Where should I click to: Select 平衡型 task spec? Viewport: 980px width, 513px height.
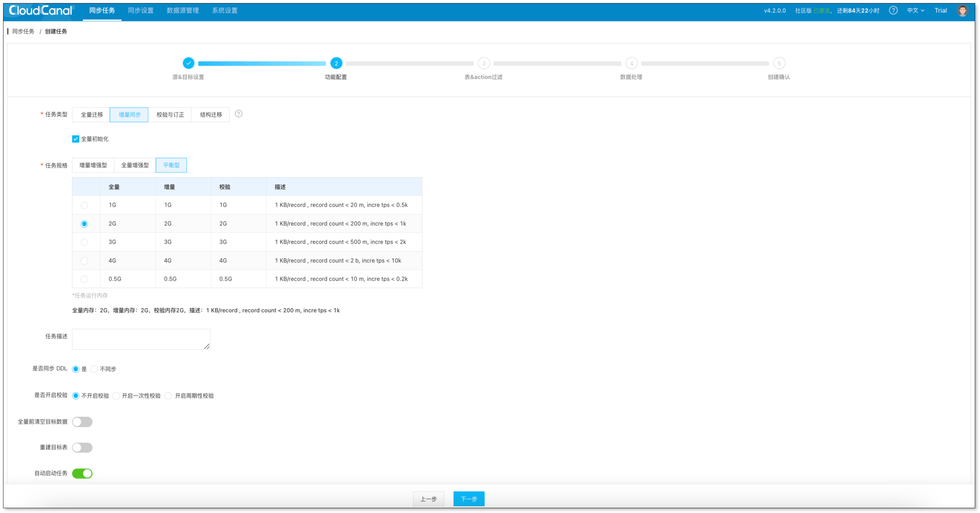171,165
